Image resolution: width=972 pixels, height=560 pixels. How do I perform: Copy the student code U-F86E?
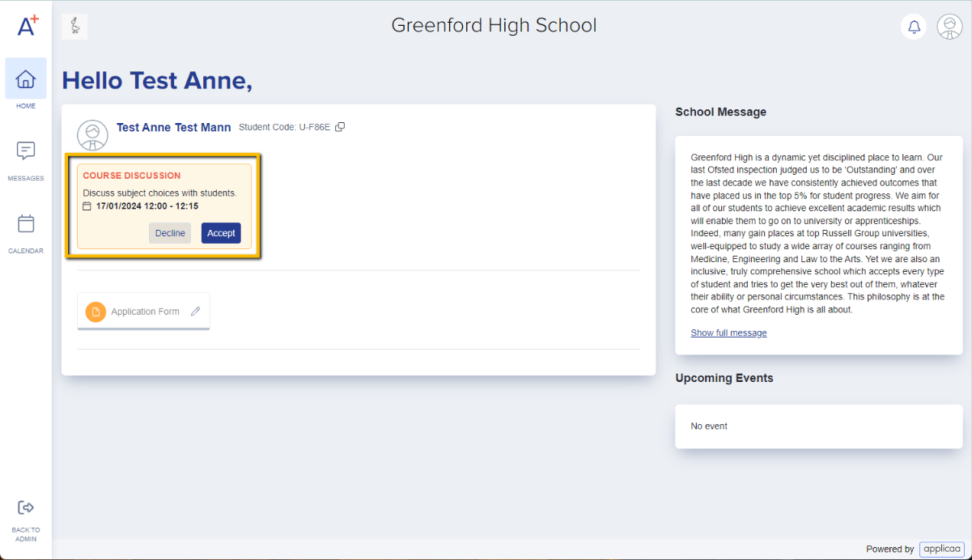pos(340,127)
